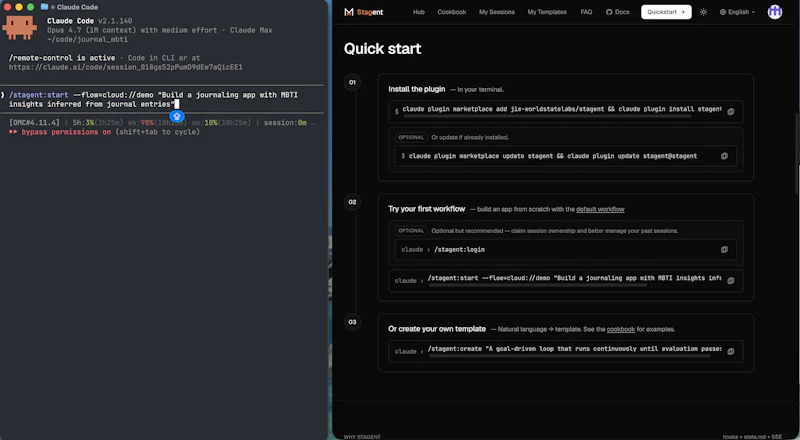Screen dimensions: 800x440
Task: Click the Stagent page vertical scrollbar
Action: [x=797, y=153]
